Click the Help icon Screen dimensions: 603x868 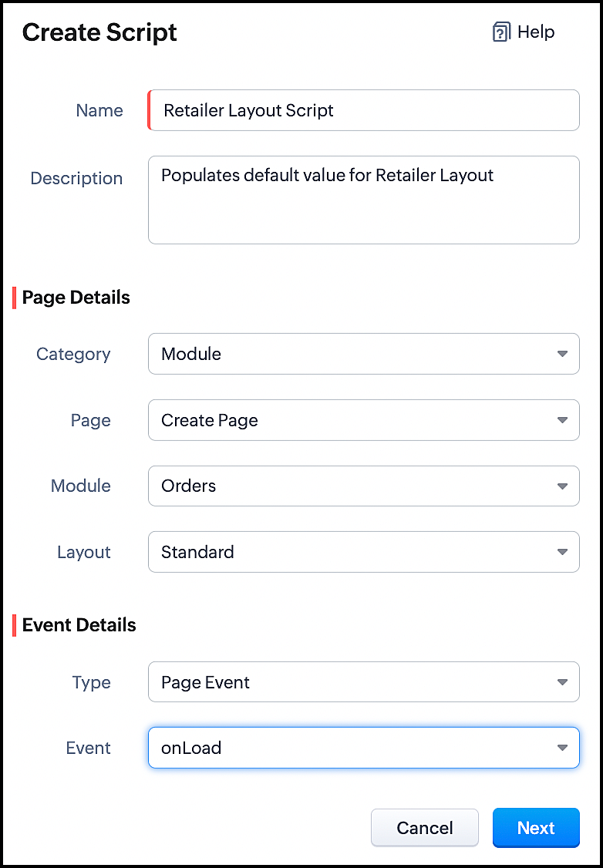pyautogui.click(x=500, y=32)
